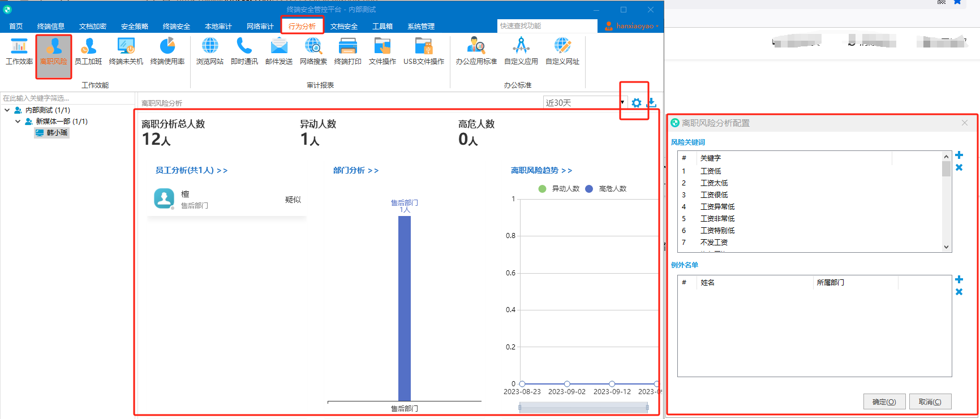Open the 终端未关机 report

(126, 51)
